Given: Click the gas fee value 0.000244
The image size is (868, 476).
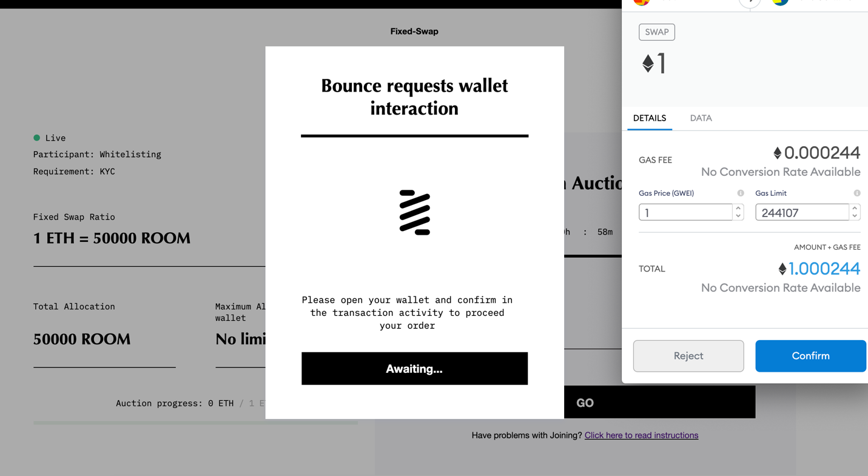Looking at the screenshot, I should tap(822, 153).
